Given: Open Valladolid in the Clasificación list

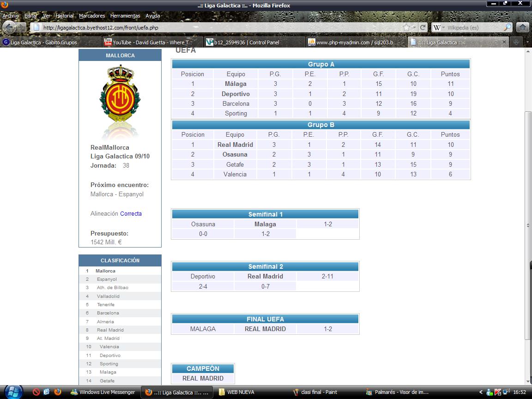Looking at the screenshot, I should click(108, 296).
